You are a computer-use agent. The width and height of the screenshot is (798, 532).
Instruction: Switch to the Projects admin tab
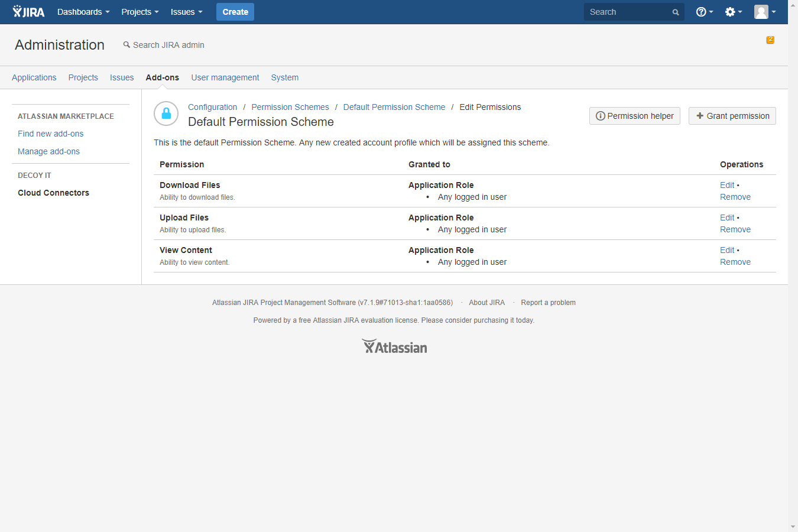pos(83,77)
